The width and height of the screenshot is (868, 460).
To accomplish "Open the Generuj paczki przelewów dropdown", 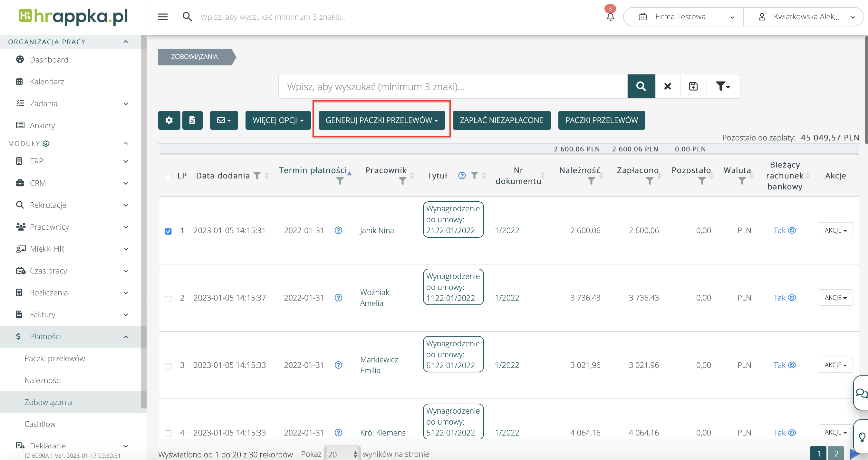I will (381, 120).
